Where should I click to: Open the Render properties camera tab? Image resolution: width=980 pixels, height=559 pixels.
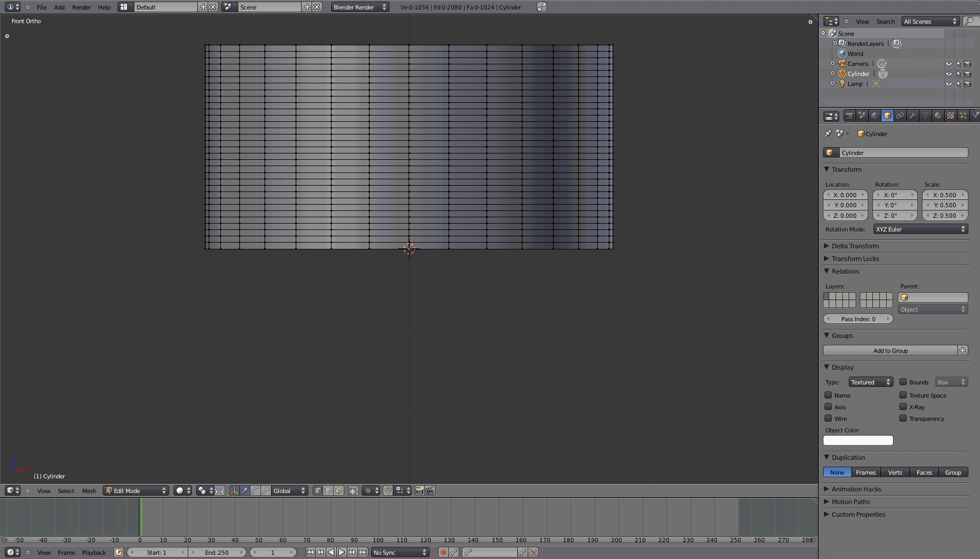pyautogui.click(x=849, y=116)
